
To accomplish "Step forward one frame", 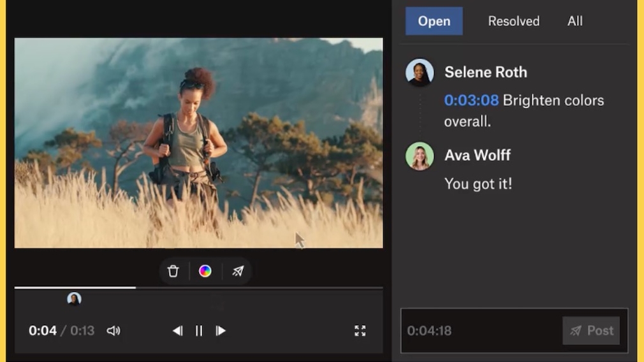I will [221, 331].
